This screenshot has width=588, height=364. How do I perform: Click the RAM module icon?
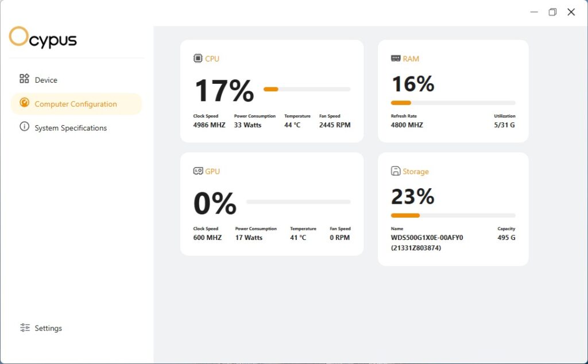tap(396, 59)
